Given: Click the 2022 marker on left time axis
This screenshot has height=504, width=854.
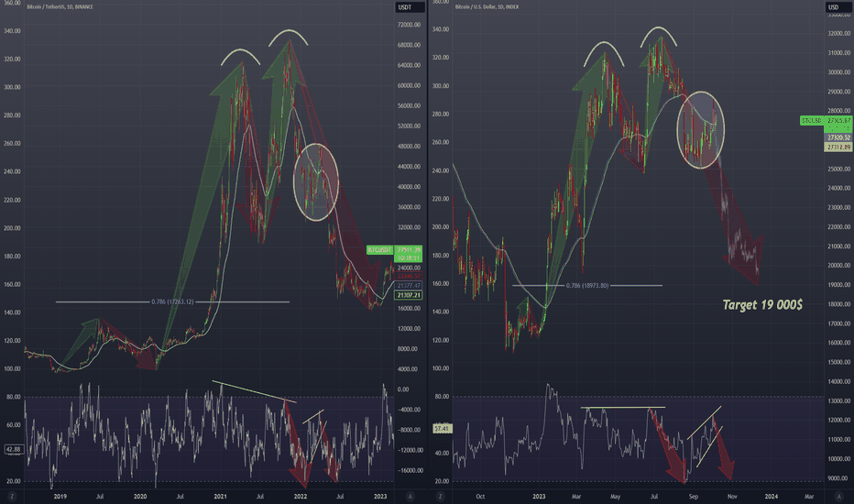Looking at the screenshot, I should pos(300,496).
